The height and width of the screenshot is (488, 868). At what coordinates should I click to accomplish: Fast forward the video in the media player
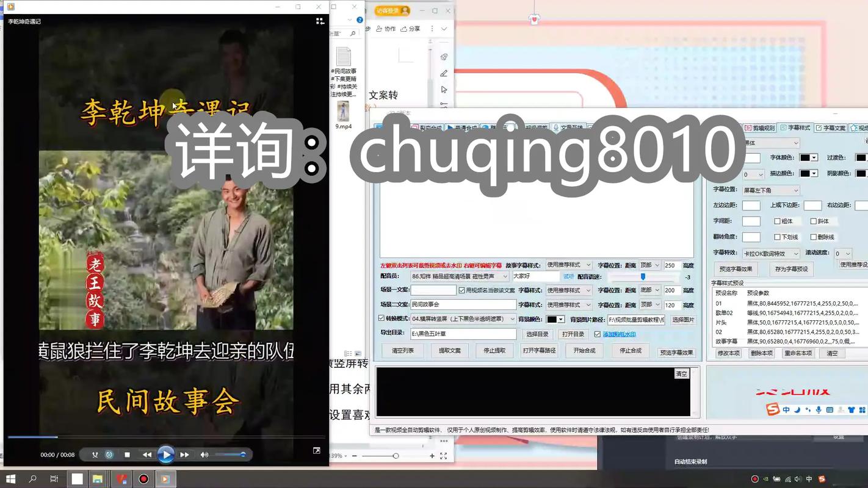[184, 454]
